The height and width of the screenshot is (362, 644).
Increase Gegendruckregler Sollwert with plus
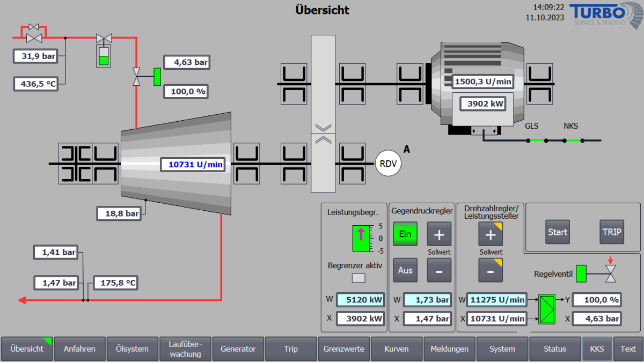439,234
